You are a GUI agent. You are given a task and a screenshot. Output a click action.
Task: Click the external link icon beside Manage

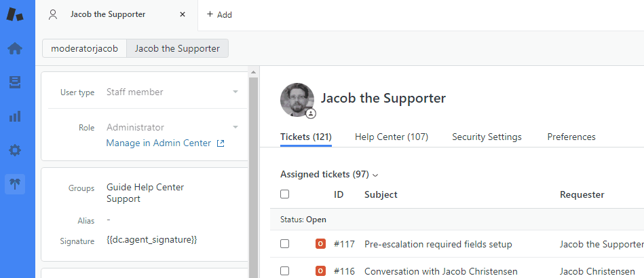point(220,143)
